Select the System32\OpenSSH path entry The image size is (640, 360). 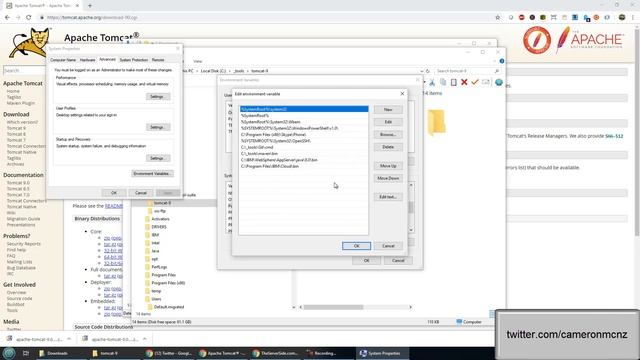click(x=304, y=141)
